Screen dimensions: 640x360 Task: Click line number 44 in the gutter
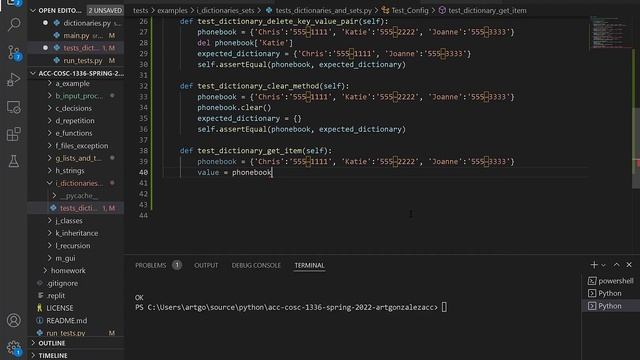pyautogui.click(x=143, y=215)
